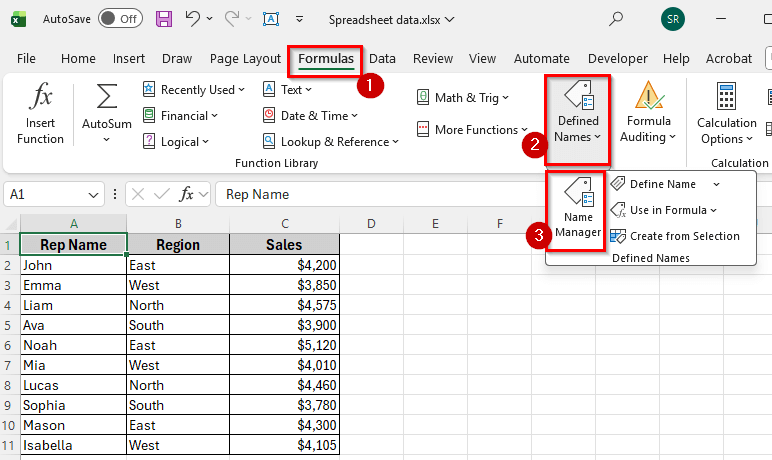Expand the Define Name arrow
This screenshot has height=460, width=772.
coord(716,184)
